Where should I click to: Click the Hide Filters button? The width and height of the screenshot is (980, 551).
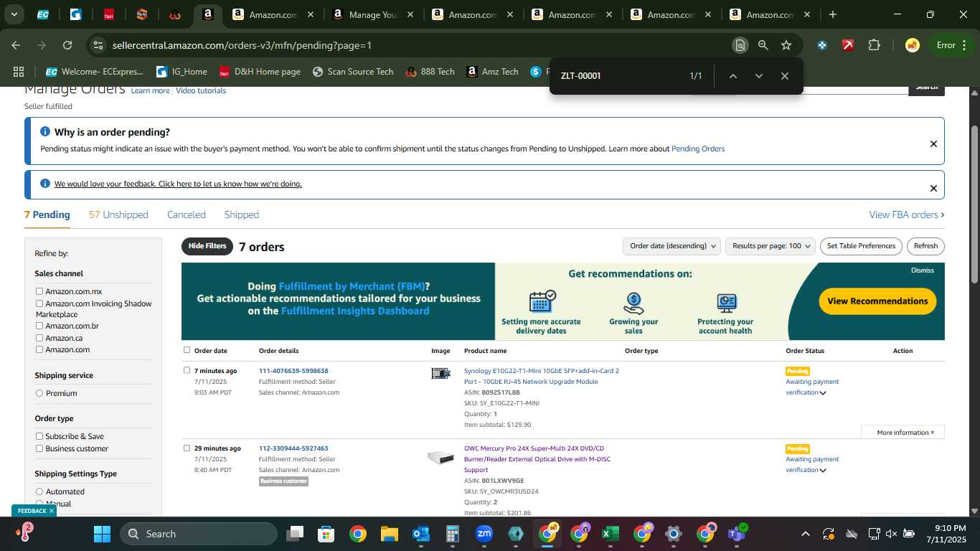pos(207,246)
